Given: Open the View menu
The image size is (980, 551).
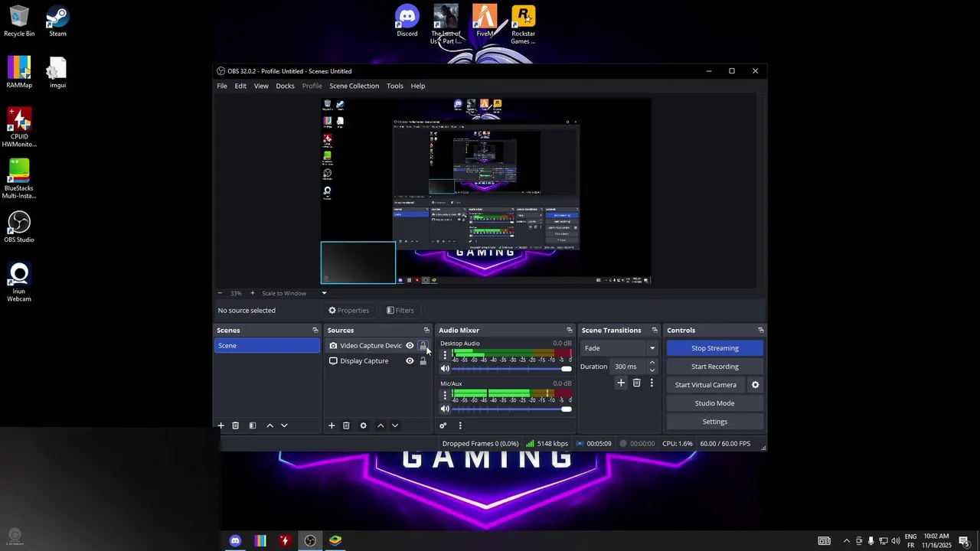Looking at the screenshot, I should (x=261, y=86).
